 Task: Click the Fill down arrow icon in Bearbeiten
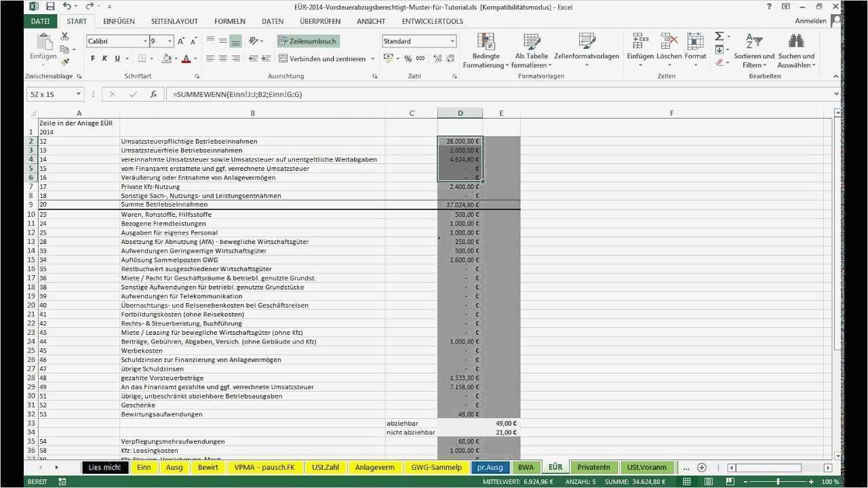(x=719, y=49)
